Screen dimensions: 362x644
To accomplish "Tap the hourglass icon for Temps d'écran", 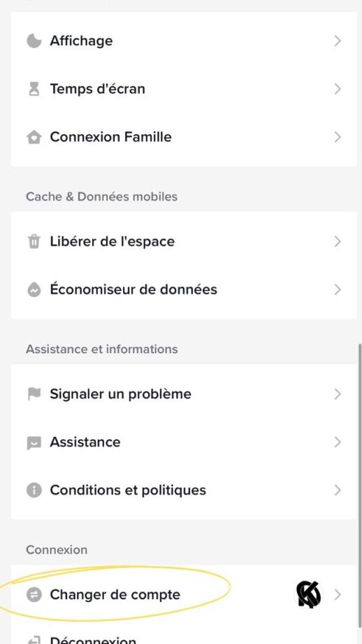I will [34, 89].
